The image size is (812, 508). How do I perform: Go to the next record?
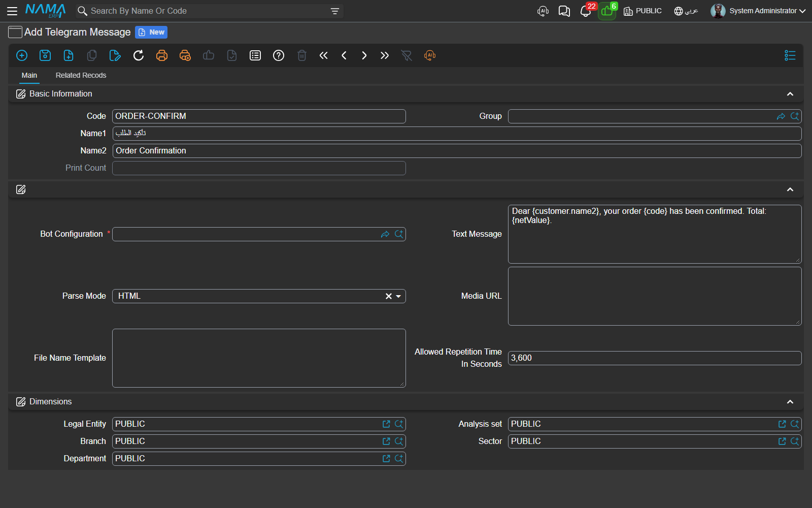coord(364,55)
